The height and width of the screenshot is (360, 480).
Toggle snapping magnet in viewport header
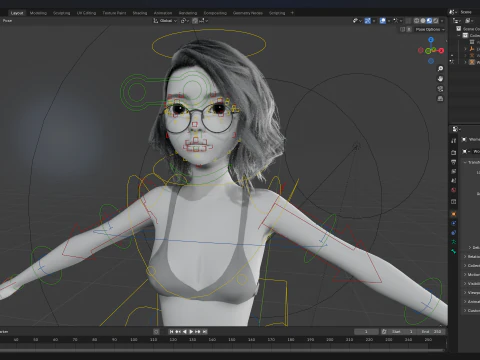pyautogui.click(x=195, y=21)
